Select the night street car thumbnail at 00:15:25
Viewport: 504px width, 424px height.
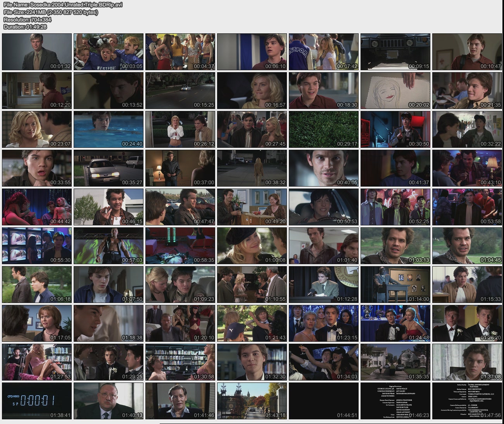click(180, 90)
